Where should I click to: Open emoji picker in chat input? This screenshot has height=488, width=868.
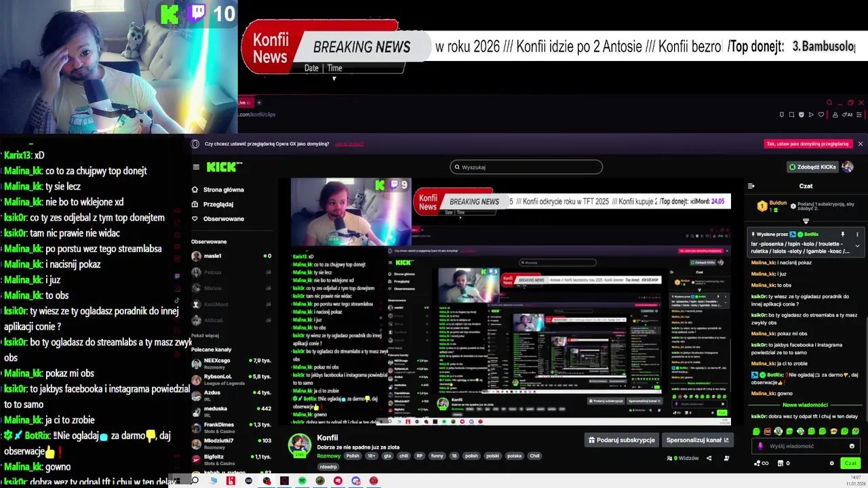852,446
